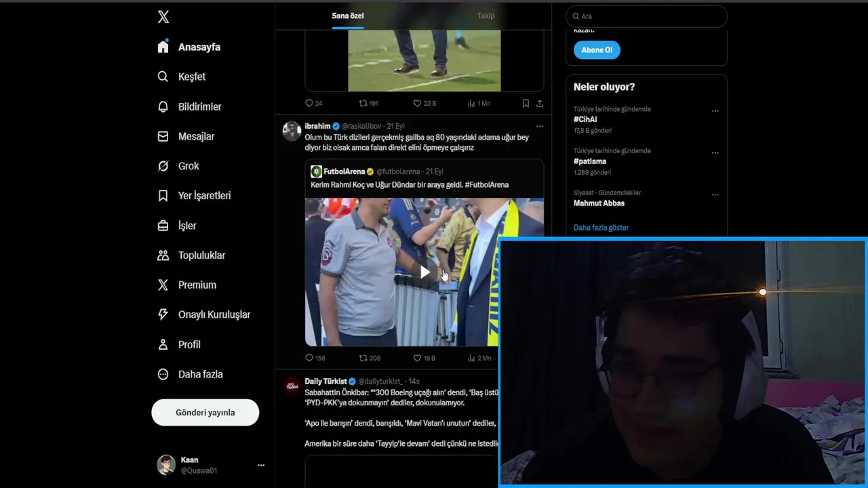Screen dimensions: 868x488
Task: Click Kaan profile avatar
Action: click(166, 465)
